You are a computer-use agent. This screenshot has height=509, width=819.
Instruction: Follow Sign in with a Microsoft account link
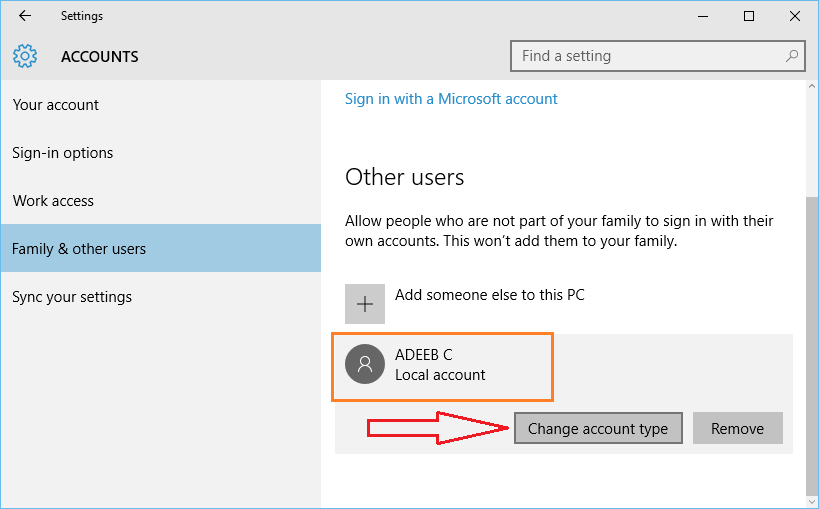[451, 99]
